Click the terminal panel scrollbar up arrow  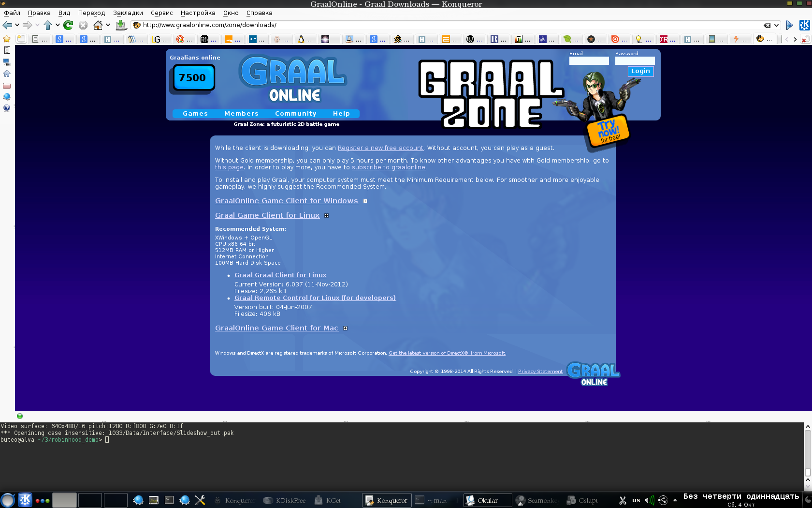pyautogui.click(x=808, y=426)
